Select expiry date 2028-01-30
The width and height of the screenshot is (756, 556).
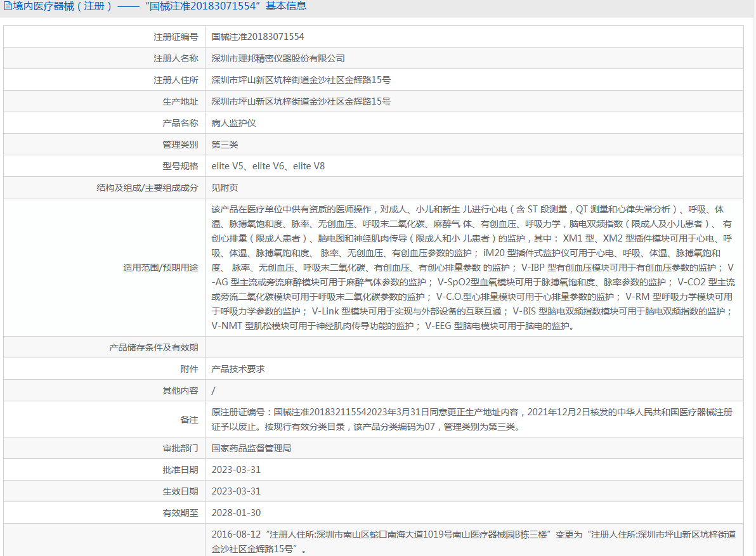click(236, 513)
